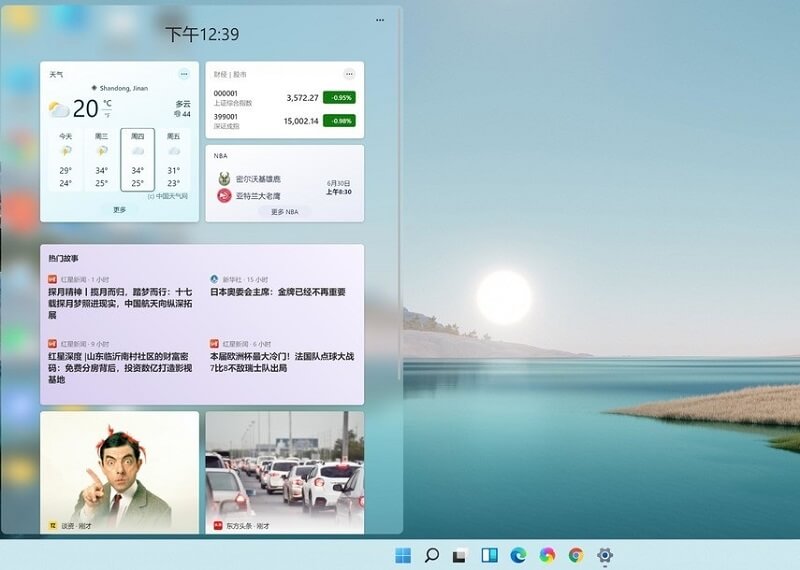Image resolution: width=800 pixels, height=570 pixels.
Task: Launch Microsoft Edge from taskbar
Action: click(x=518, y=555)
